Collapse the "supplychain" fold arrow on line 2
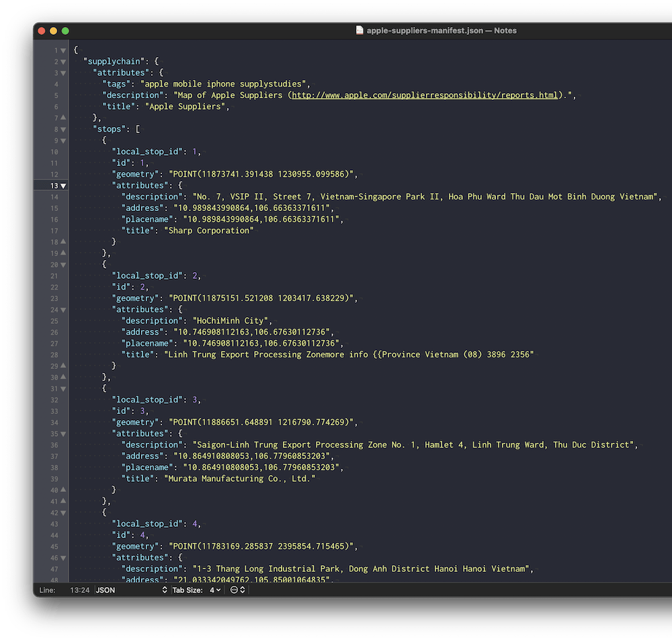Viewport: 672px width, 641px height. [x=63, y=62]
